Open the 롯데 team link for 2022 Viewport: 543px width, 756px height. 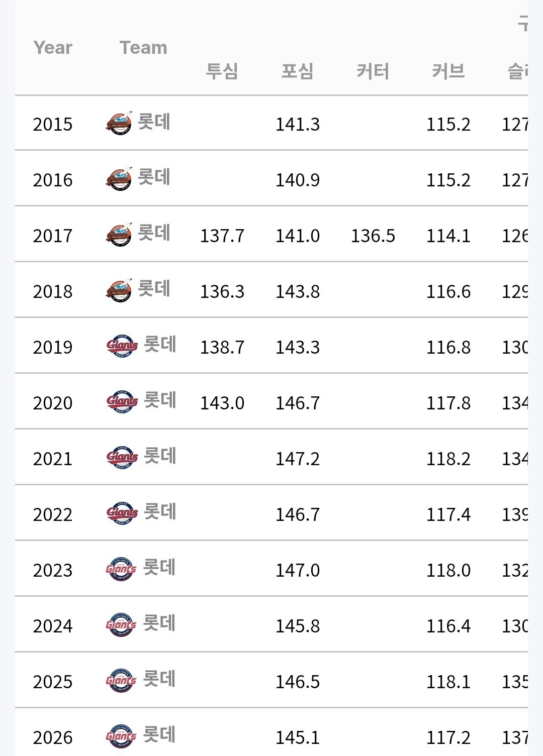[160, 512]
